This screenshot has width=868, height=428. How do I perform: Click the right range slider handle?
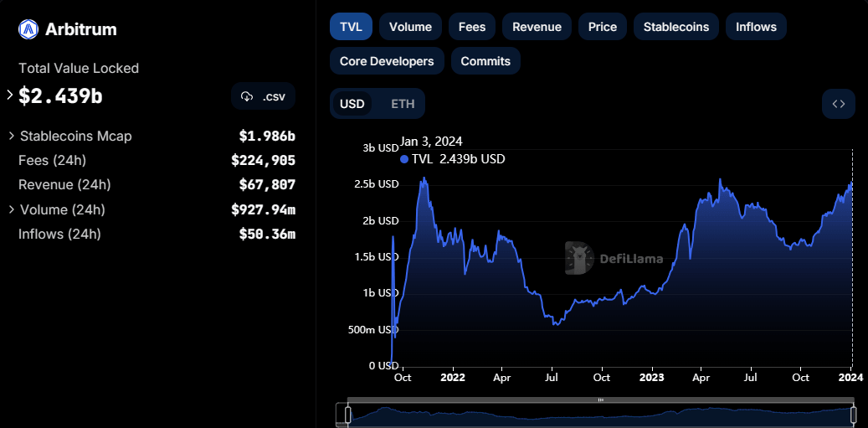(x=853, y=414)
